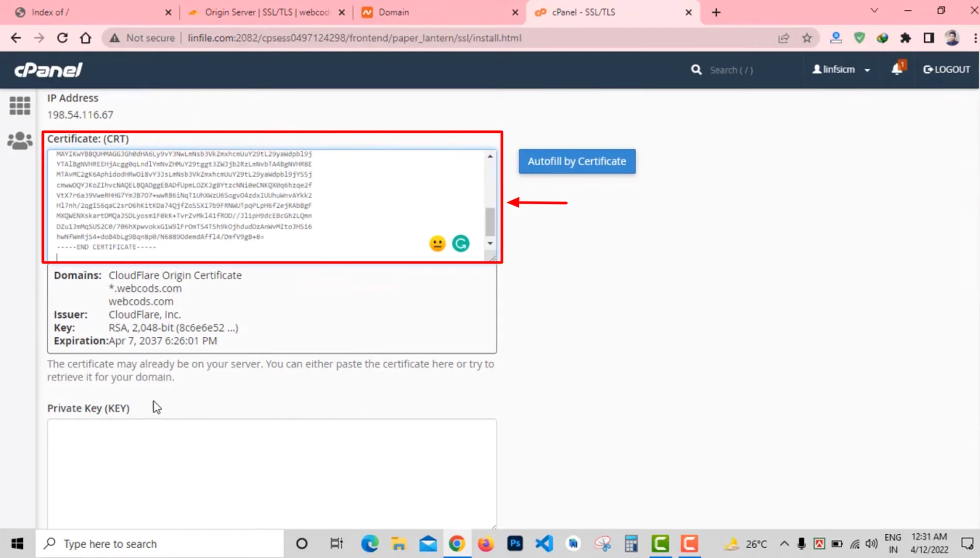Click the volume icon in system tray
The image size is (980, 558).
(x=872, y=544)
